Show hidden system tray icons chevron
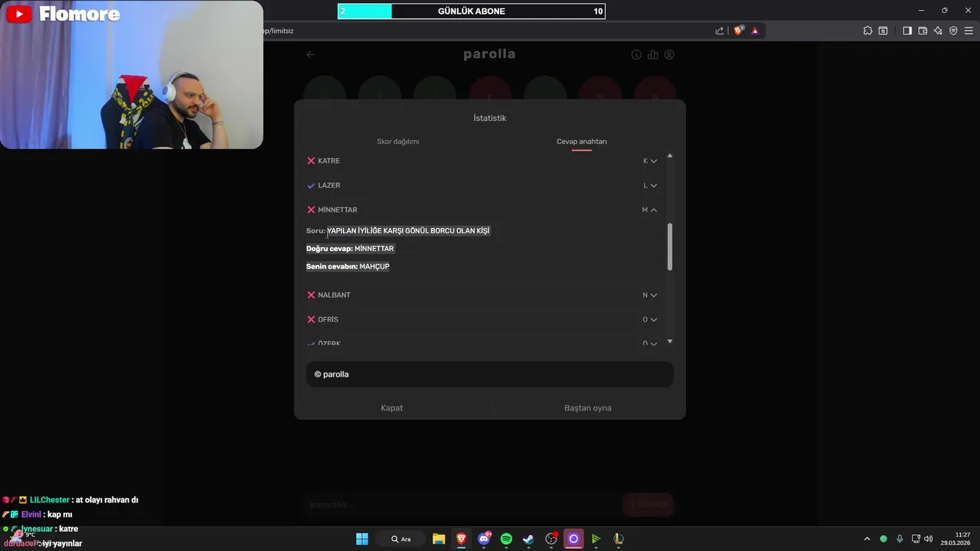The height and width of the screenshot is (551, 980). tap(867, 539)
